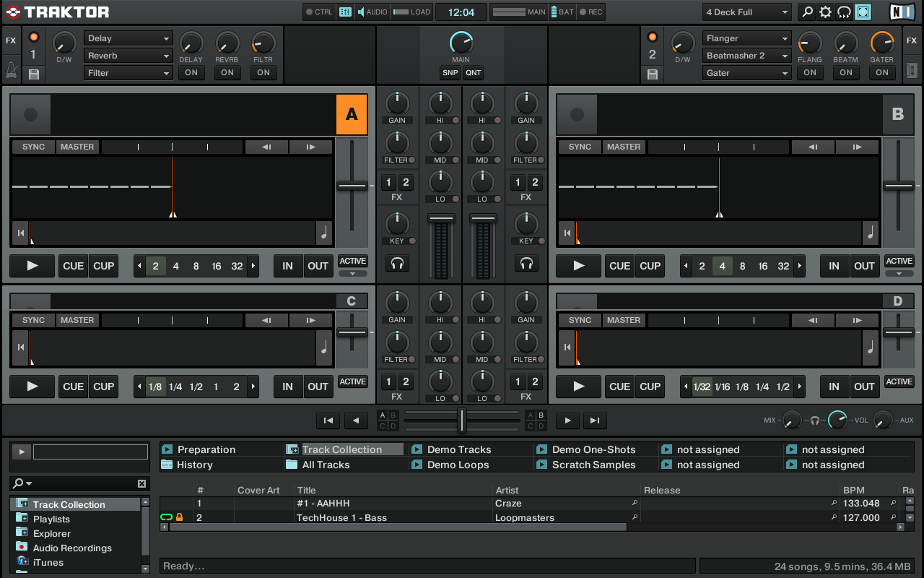Viewport: 924px width, 578px height.
Task: Click the note key-lock icon on Deck A
Action: pos(324,233)
